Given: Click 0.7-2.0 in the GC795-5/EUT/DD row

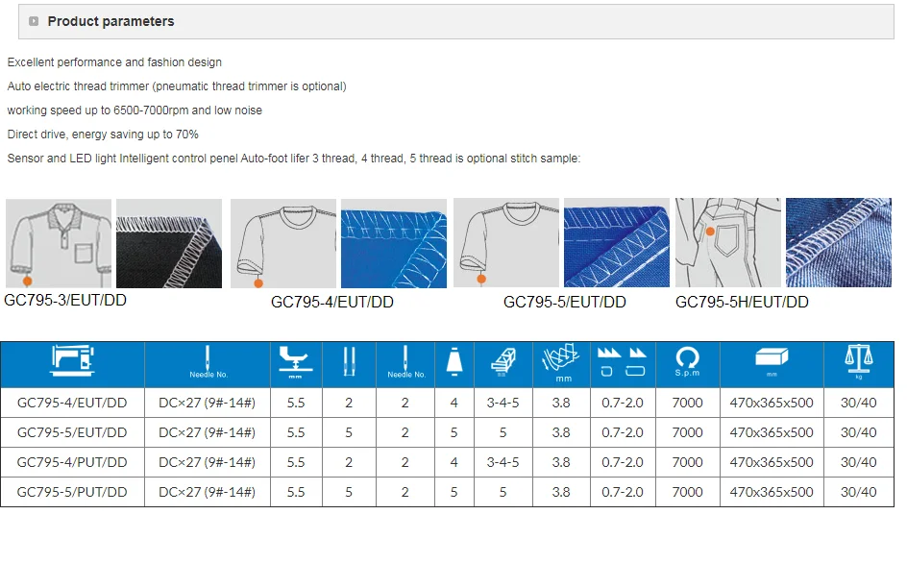Looking at the screenshot, I should [623, 432].
